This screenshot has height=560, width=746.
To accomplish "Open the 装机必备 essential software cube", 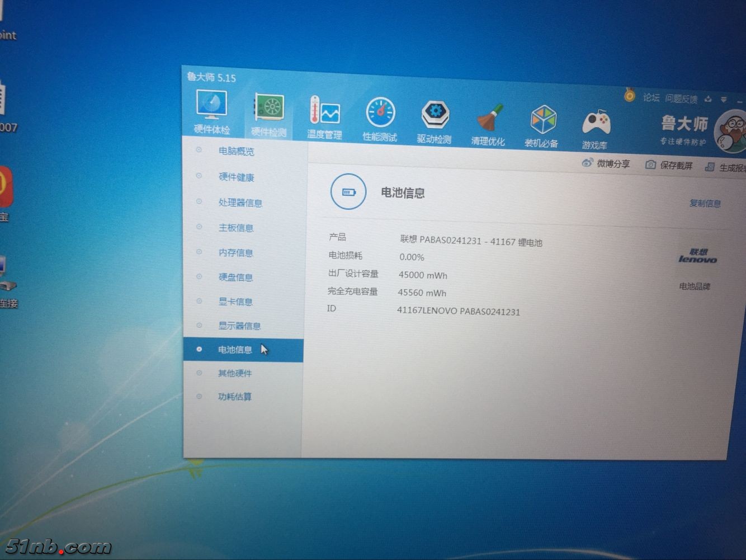I will (542, 124).
